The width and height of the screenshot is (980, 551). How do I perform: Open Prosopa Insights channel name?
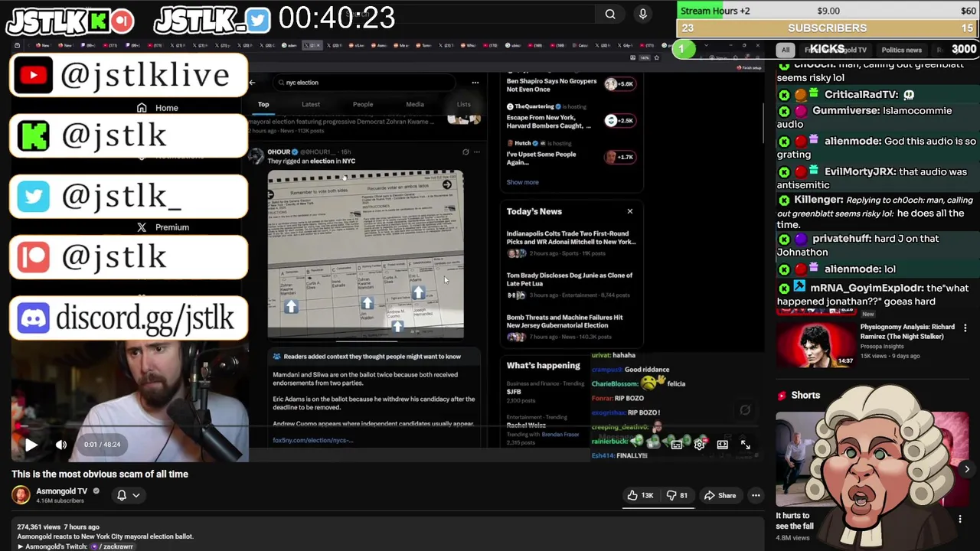point(881,346)
